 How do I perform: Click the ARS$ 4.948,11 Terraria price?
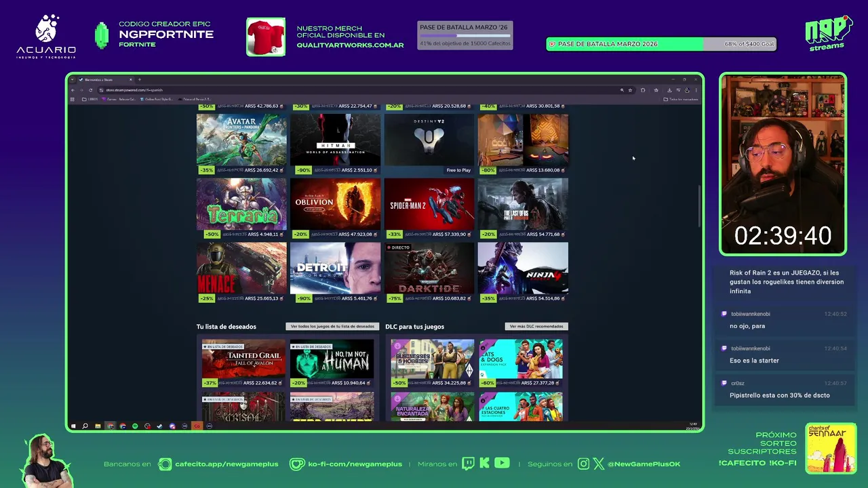pyautogui.click(x=263, y=235)
